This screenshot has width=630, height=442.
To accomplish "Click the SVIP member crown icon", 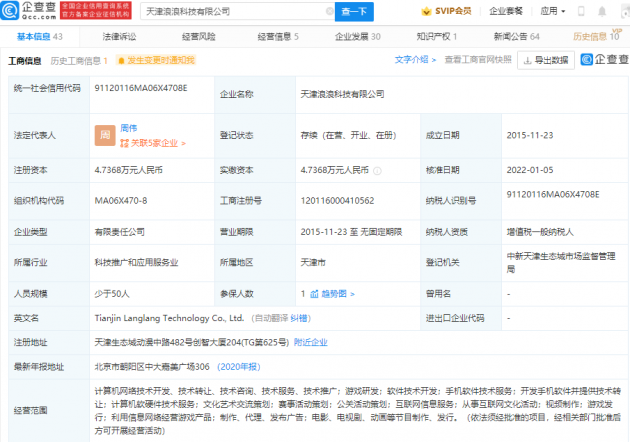I will (426, 12).
